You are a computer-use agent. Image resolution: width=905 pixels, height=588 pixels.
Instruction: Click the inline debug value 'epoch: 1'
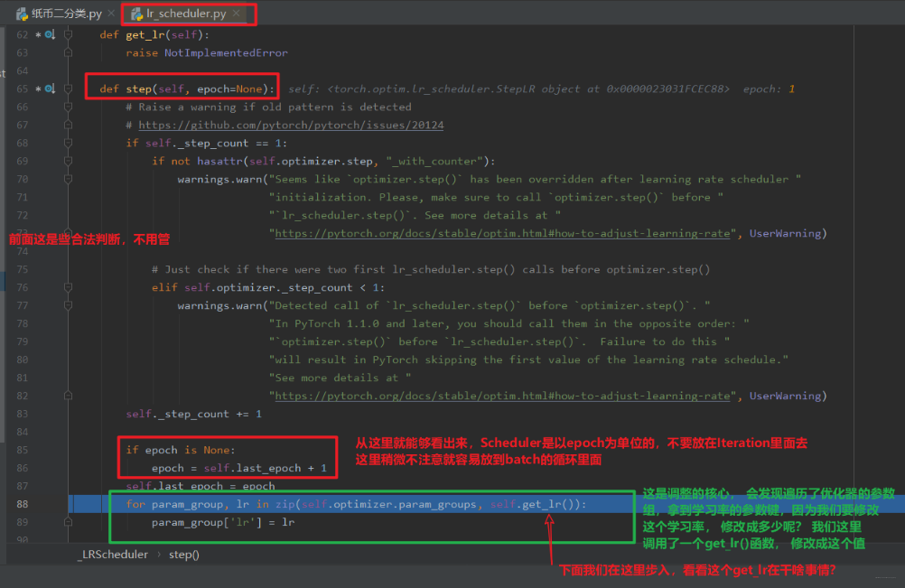click(769, 89)
